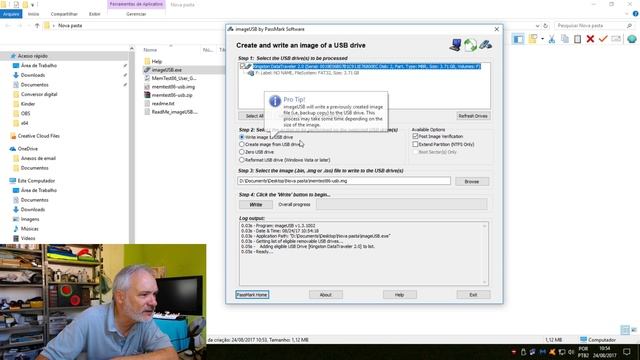Click the green recycle arrows icon in imageUSB

[470, 44]
